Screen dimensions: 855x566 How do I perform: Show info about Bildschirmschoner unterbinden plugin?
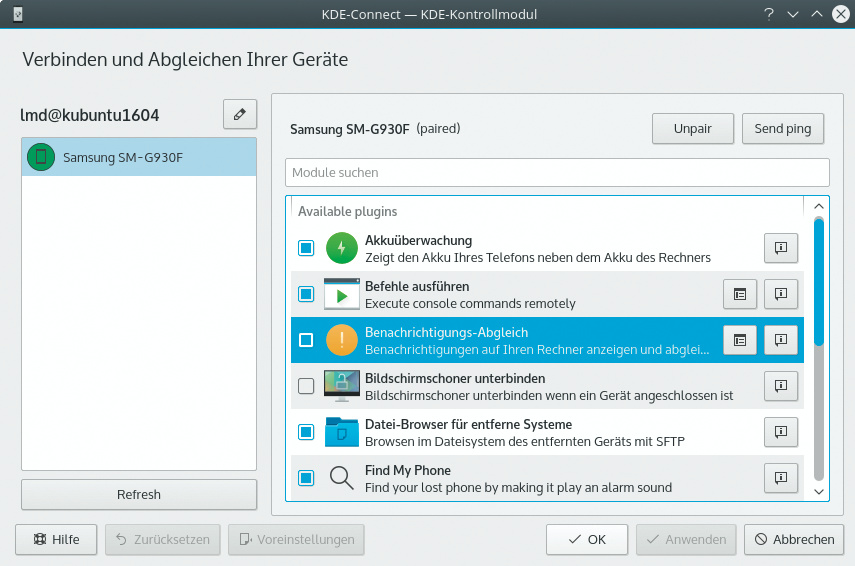pos(781,386)
